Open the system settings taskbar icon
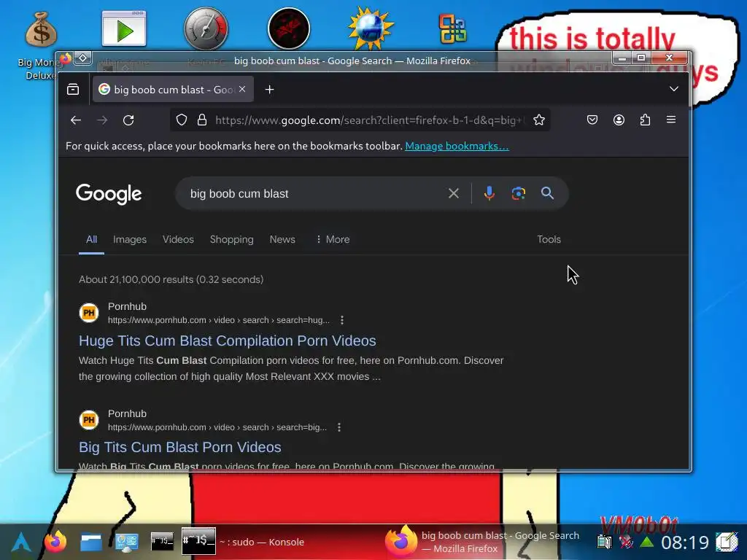The height and width of the screenshot is (560, 747). (x=127, y=542)
